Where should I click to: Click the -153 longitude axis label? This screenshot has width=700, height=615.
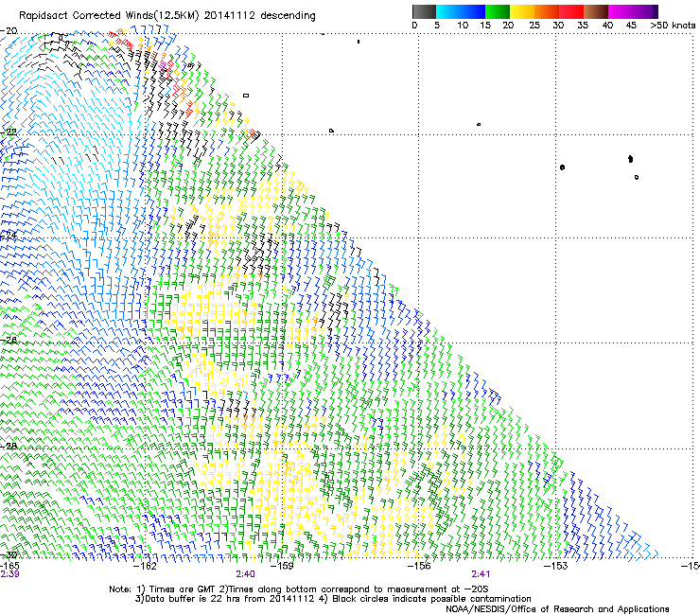click(x=556, y=566)
